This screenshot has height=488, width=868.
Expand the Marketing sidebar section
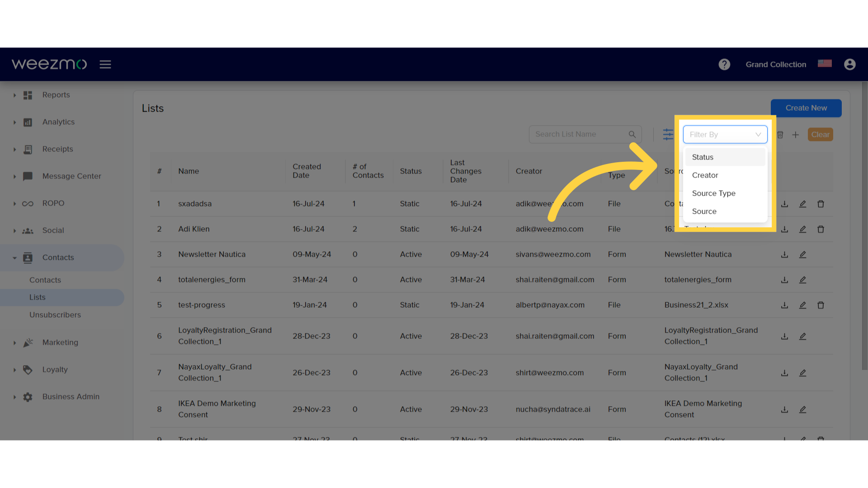click(14, 343)
